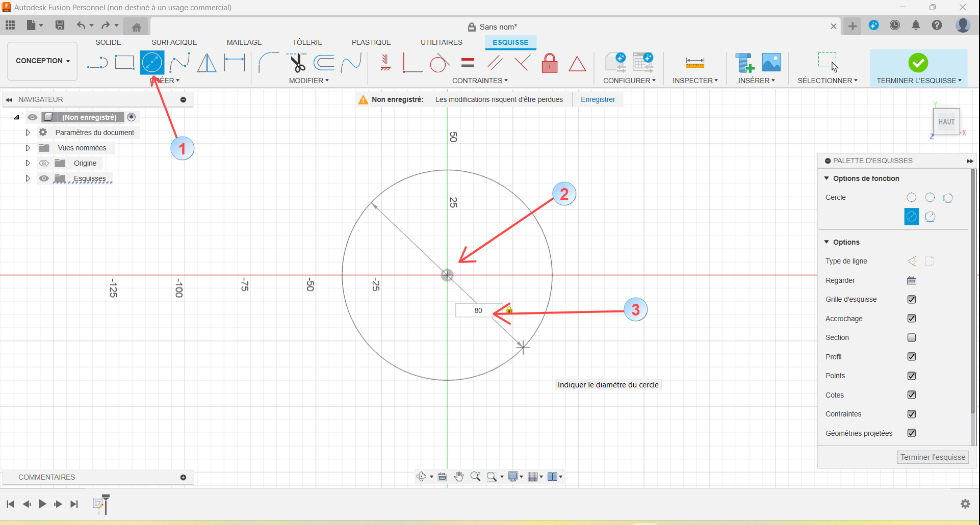Apply the Midpoint triangle constraint
980x525 pixels.
click(x=577, y=64)
